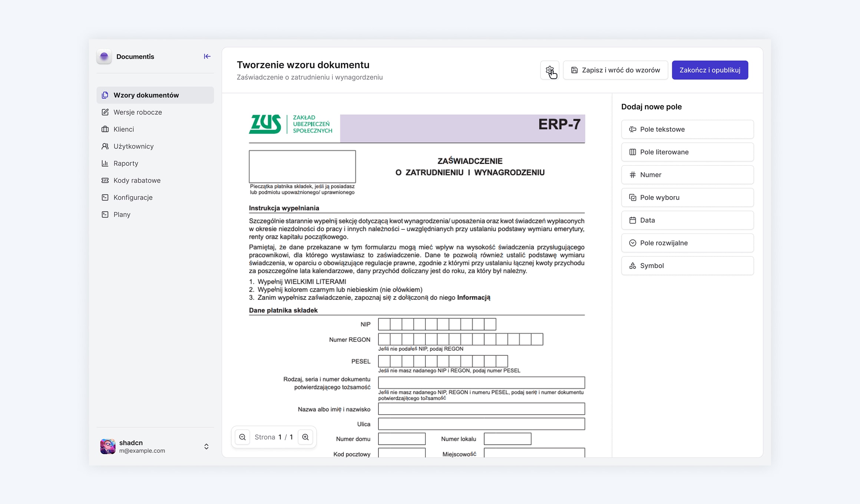Zoom out the document page
The height and width of the screenshot is (504, 860).
(242, 437)
